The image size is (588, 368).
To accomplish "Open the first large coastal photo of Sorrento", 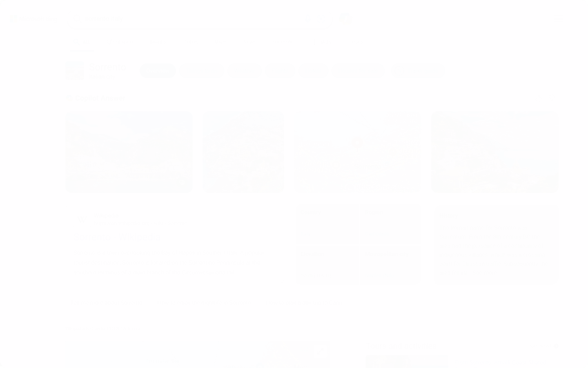I will pos(129,152).
